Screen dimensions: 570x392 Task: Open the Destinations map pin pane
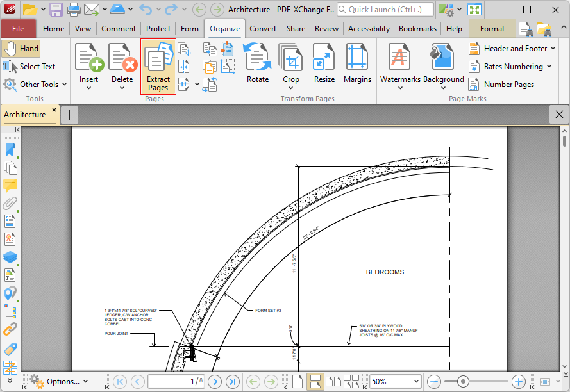pos(10,293)
